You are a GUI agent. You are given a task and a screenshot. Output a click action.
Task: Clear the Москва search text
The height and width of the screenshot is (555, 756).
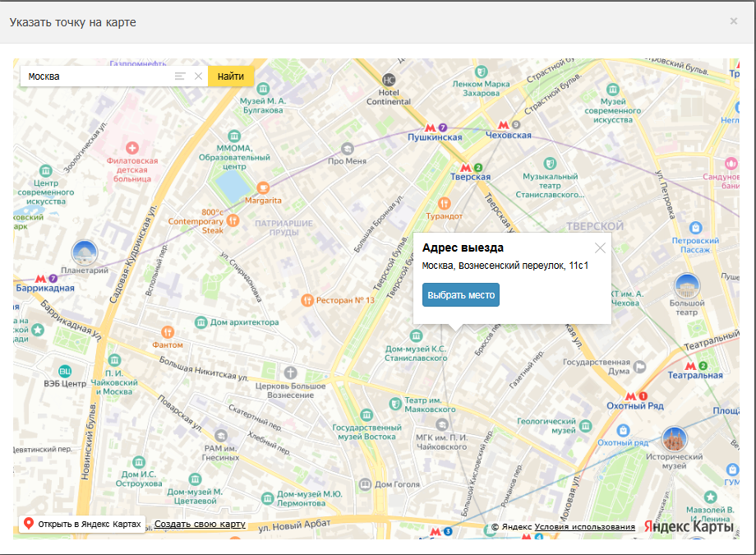click(198, 76)
